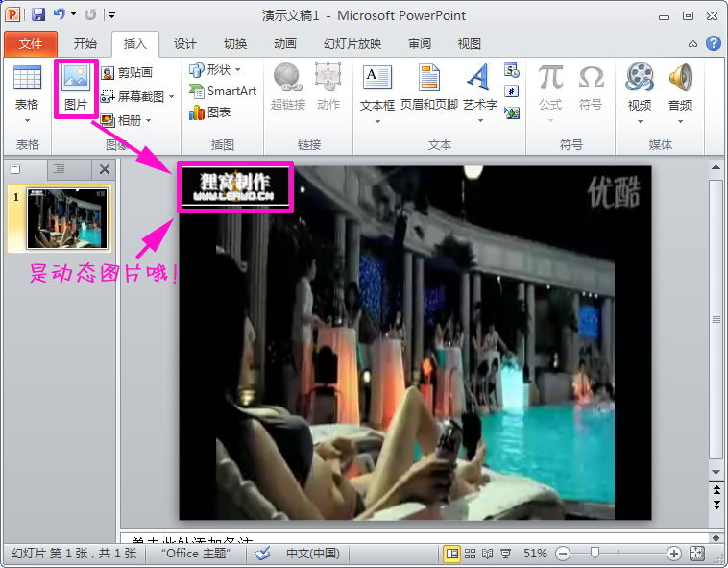This screenshot has width=728, height=568.
Task: Run spell check from status bar
Action: click(x=262, y=554)
